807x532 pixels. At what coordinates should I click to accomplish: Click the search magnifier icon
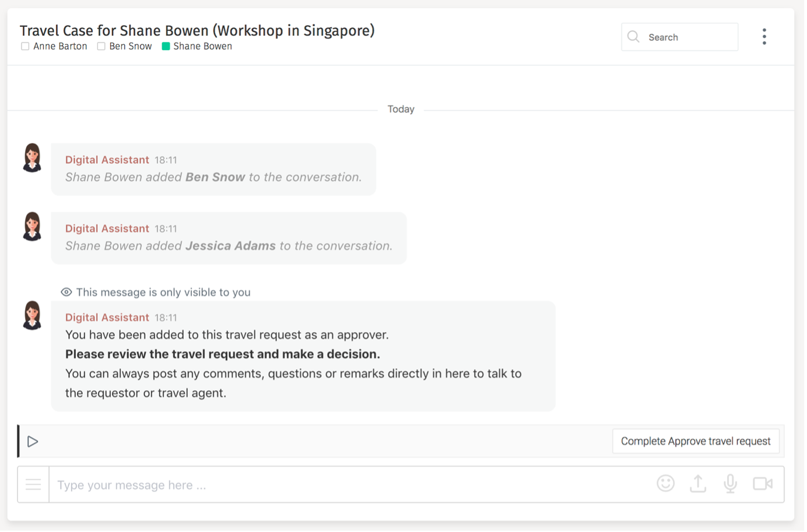(633, 36)
